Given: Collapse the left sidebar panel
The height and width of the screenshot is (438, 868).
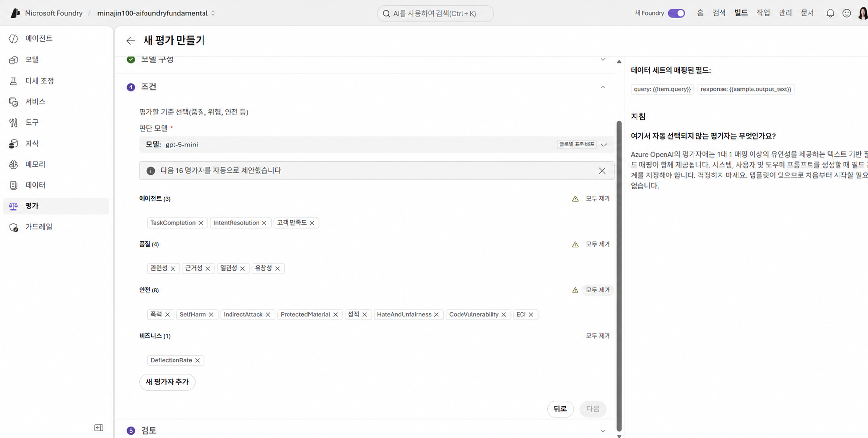Looking at the screenshot, I should (x=99, y=428).
